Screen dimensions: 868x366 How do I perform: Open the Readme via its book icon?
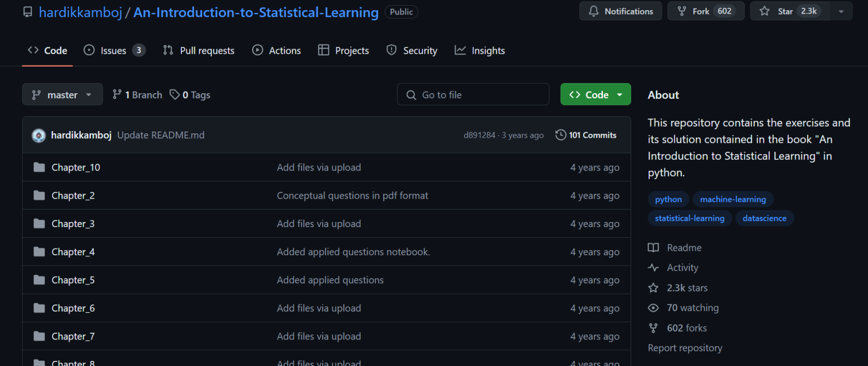(x=653, y=247)
